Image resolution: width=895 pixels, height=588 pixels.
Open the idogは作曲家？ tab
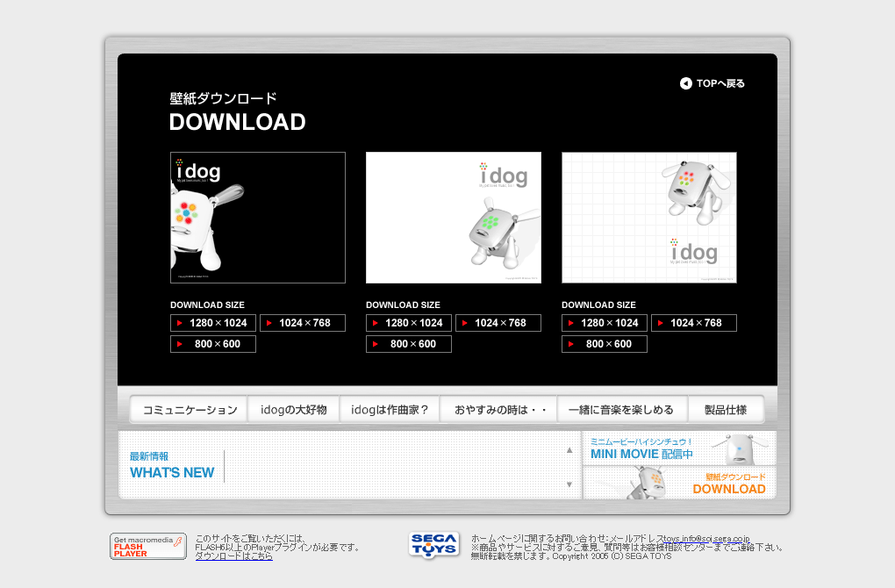tap(390, 409)
